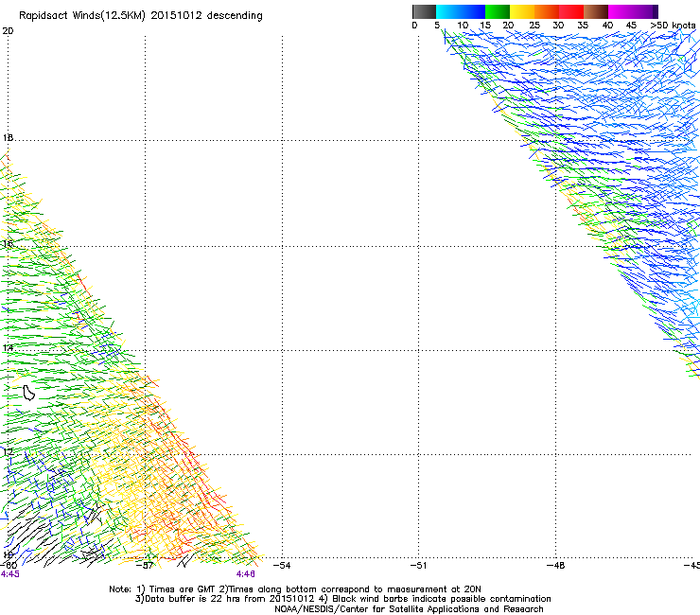Screen dimensions: 700x615
Task: Click the gray 0-5 knots legend segment
Action: 424,11
